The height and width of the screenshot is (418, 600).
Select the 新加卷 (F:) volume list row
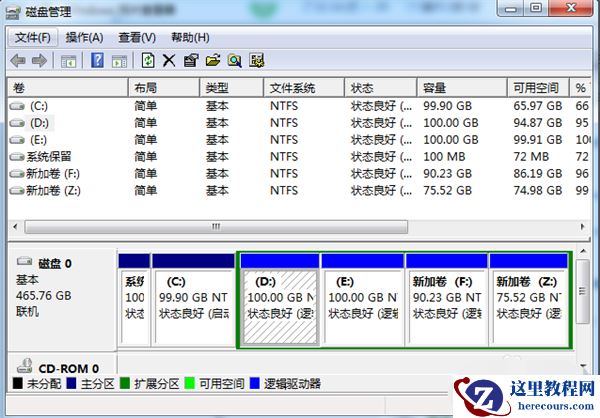(300, 173)
